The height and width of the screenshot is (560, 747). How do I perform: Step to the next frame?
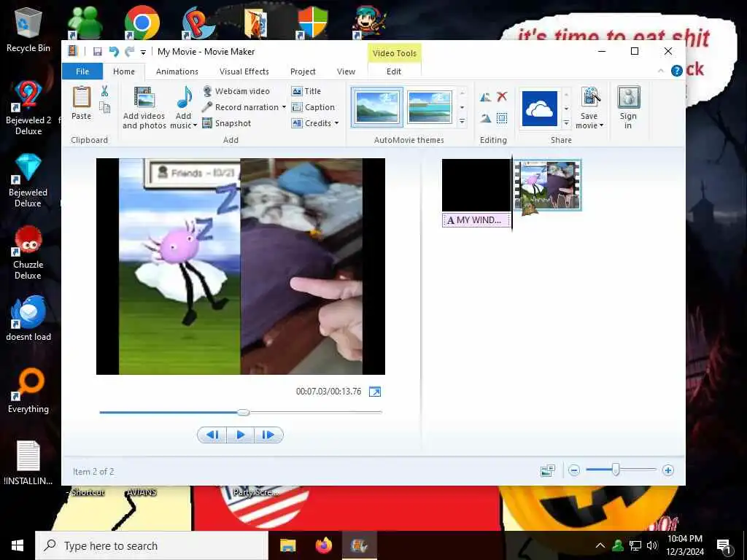click(x=268, y=435)
